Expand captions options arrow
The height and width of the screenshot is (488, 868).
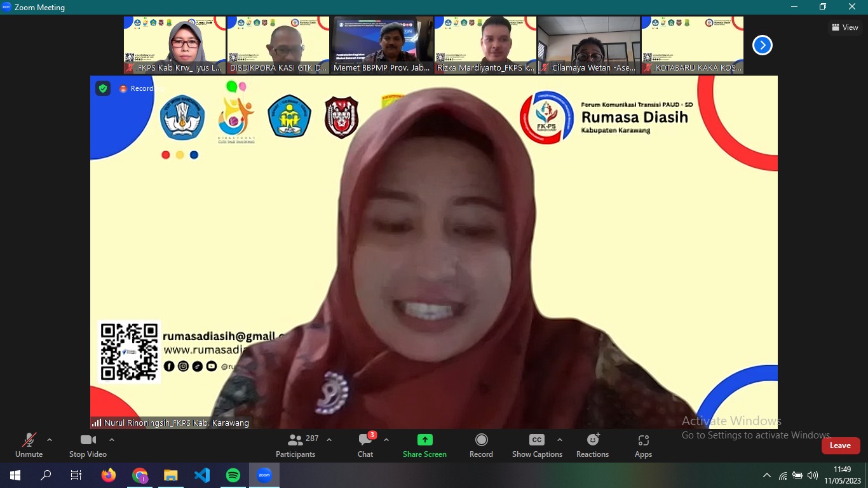560,440
